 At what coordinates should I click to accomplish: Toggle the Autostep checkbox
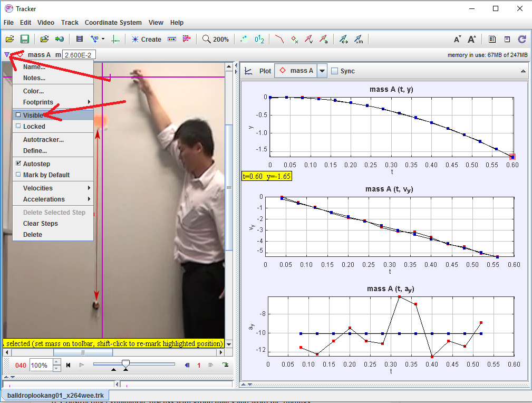click(x=18, y=164)
